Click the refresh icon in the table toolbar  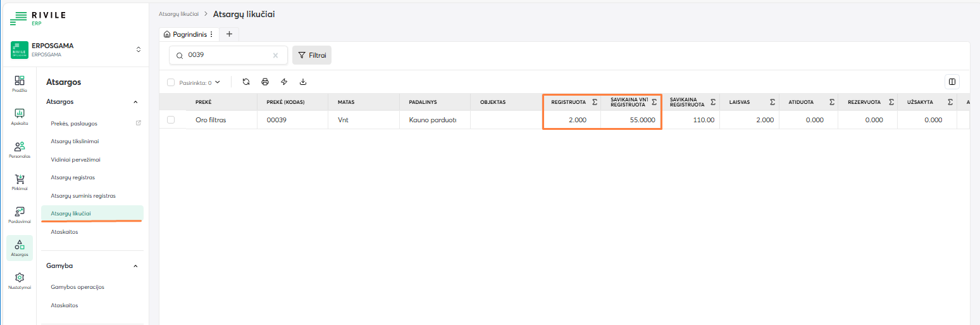click(x=246, y=82)
